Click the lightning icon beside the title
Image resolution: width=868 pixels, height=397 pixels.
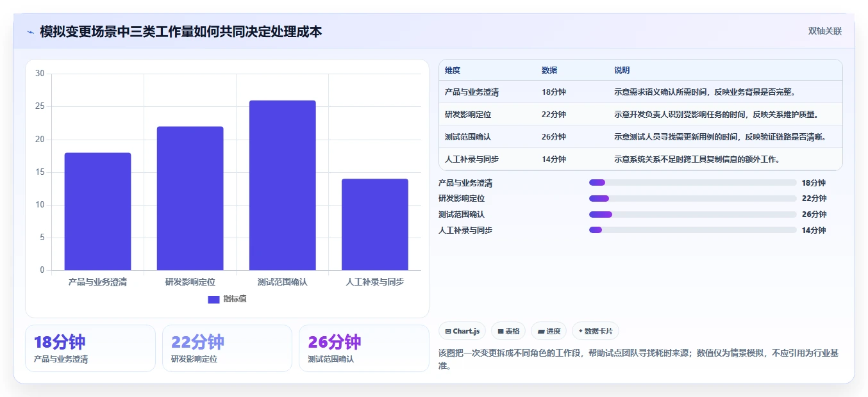(30, 31)
